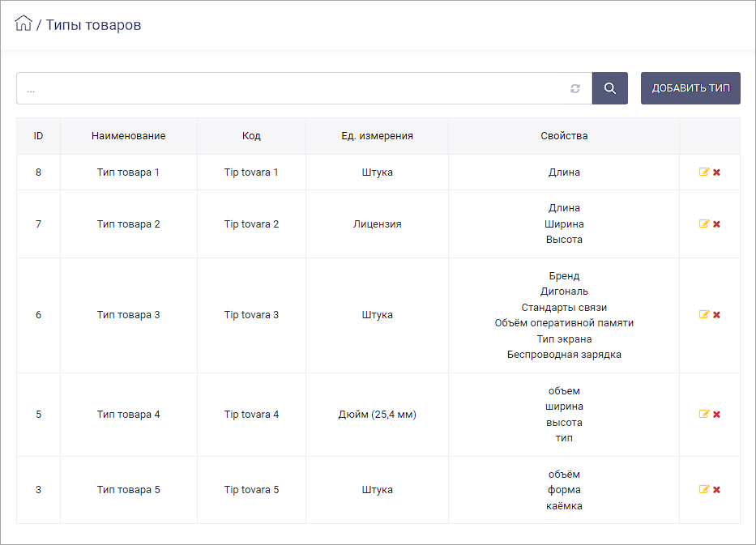Select cell Тип товара 3
This screenshot has width=756, height=545.
pos(128,315)
